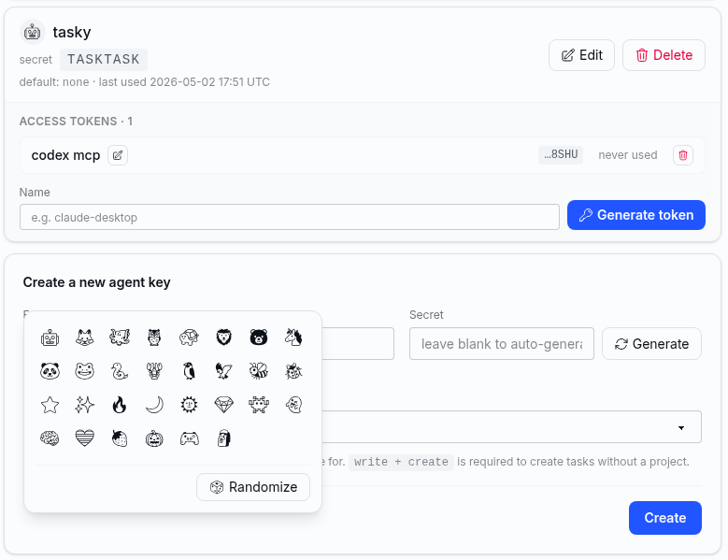
Task: Pick the sparkles emoji
Action: coord(84,405)
